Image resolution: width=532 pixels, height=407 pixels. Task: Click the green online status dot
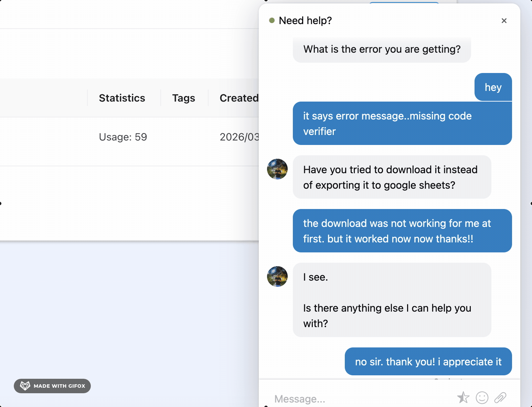(x=273, y=21)
